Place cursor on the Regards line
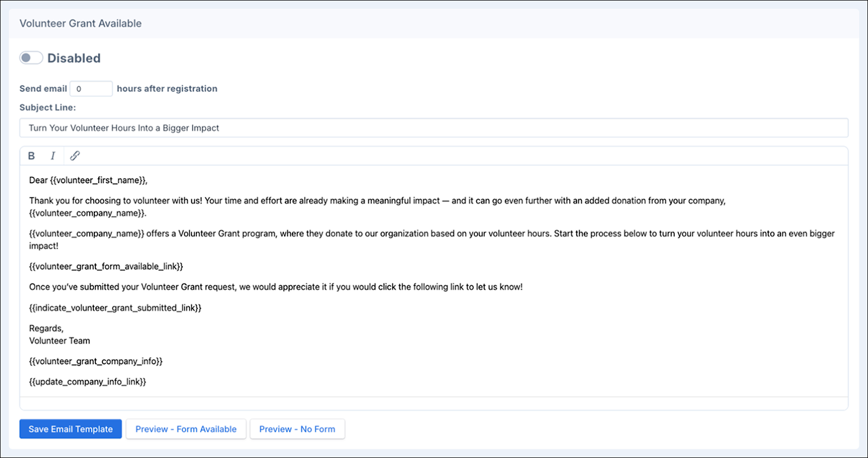The height and width of the screenshot is (458, 868). click(x=46, y=328)
